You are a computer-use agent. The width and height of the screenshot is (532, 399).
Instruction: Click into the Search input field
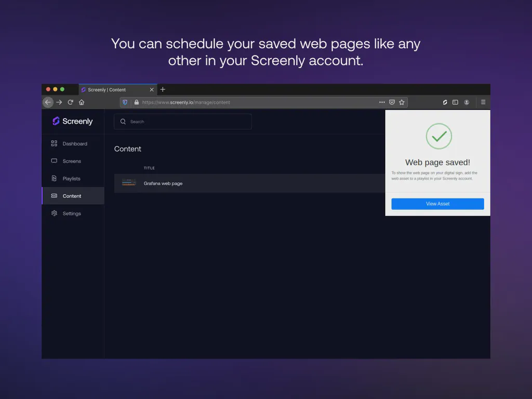click(x=187, y=122)
